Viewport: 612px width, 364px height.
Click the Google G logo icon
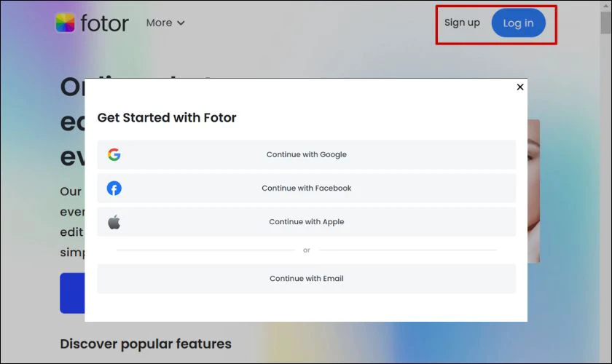pos(114,154)
